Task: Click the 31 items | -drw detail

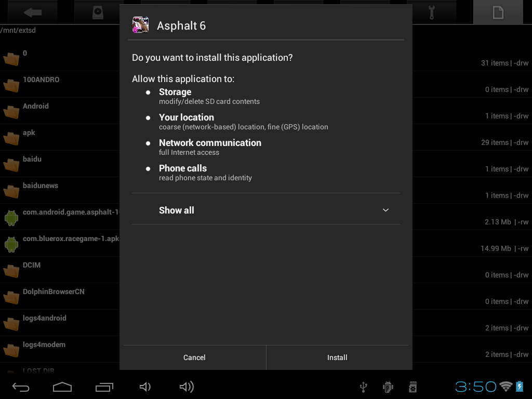Action: click(x=504, y=63)
